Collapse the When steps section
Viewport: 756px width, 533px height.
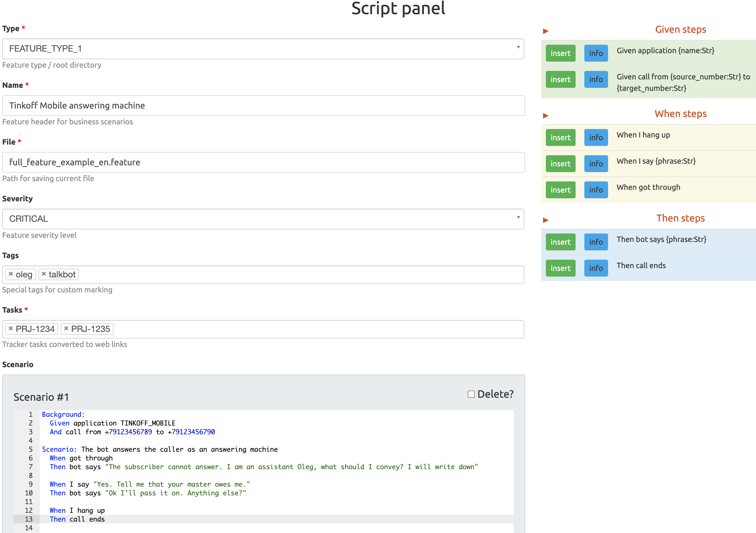(546, 115)
